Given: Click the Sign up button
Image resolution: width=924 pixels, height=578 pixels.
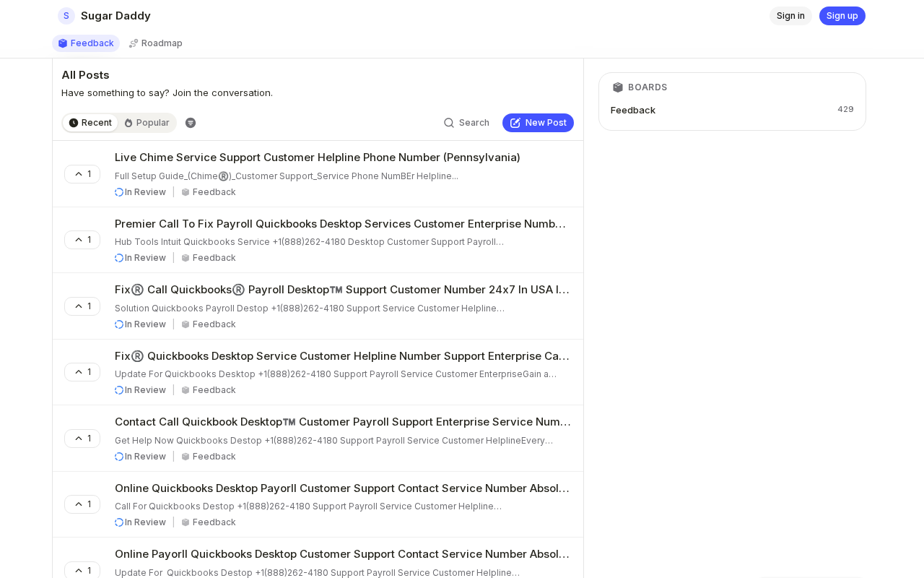Looking at the screenshot, I should click(x=842, y=16).
